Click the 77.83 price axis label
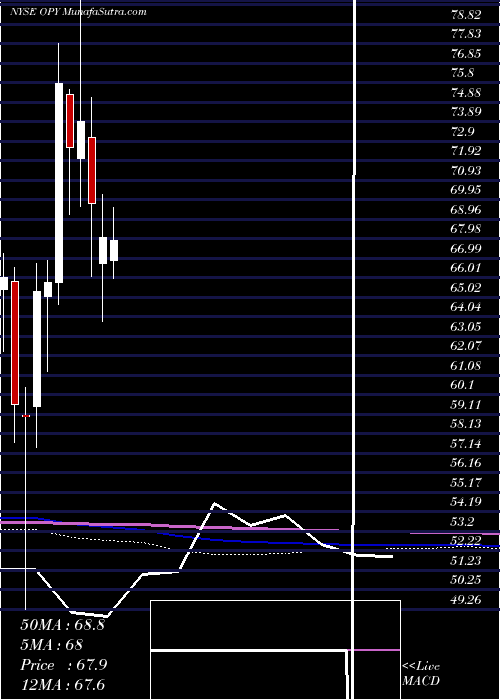 coord(466,34)
